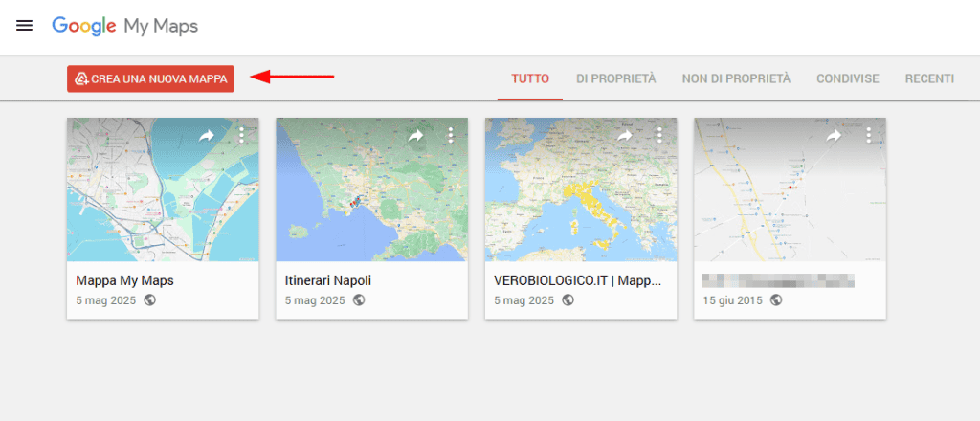Viewport: 980px width, 421px height.
Task: Show the CONDIVISE maps tab
Action: click(848, 78)
